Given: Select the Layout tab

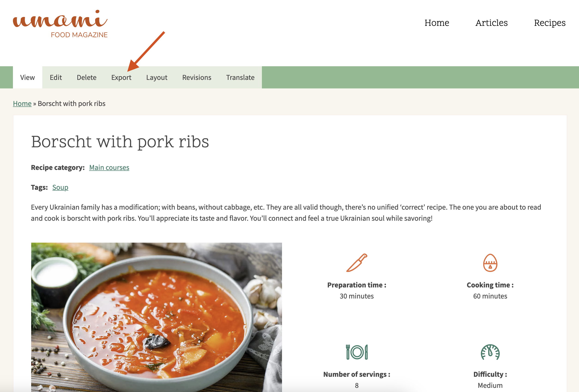Looking at the screenshot, I should coord(157,78).
